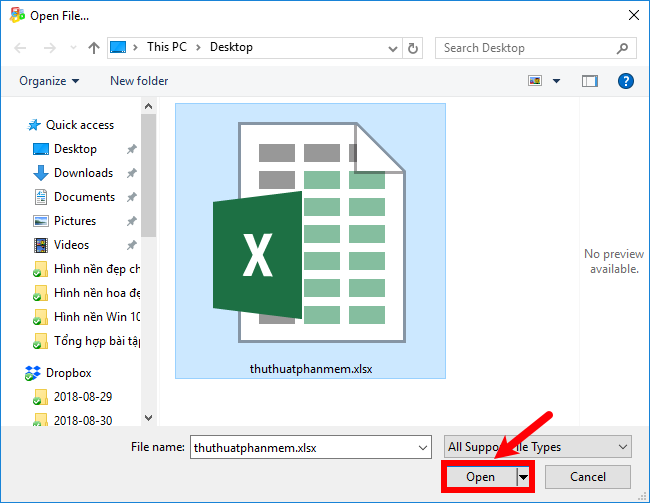Open the Organize menu
Screen dimensions: 650x503
point(49,81)
